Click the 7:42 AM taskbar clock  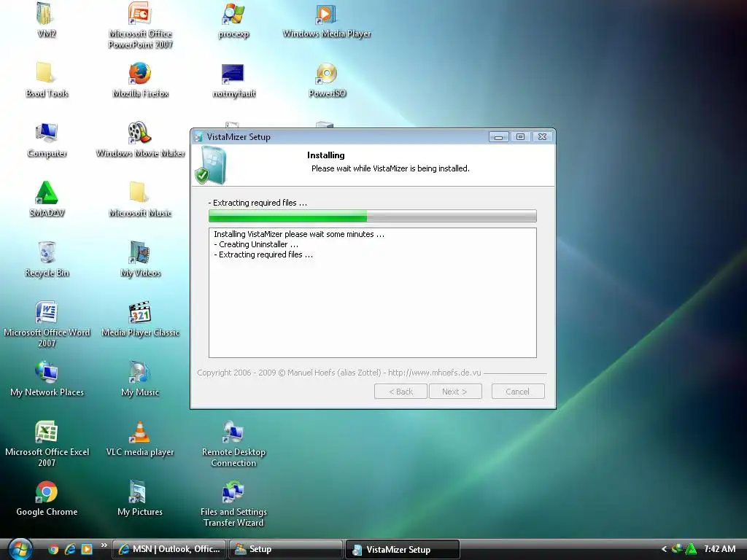[x=719, y=549]
